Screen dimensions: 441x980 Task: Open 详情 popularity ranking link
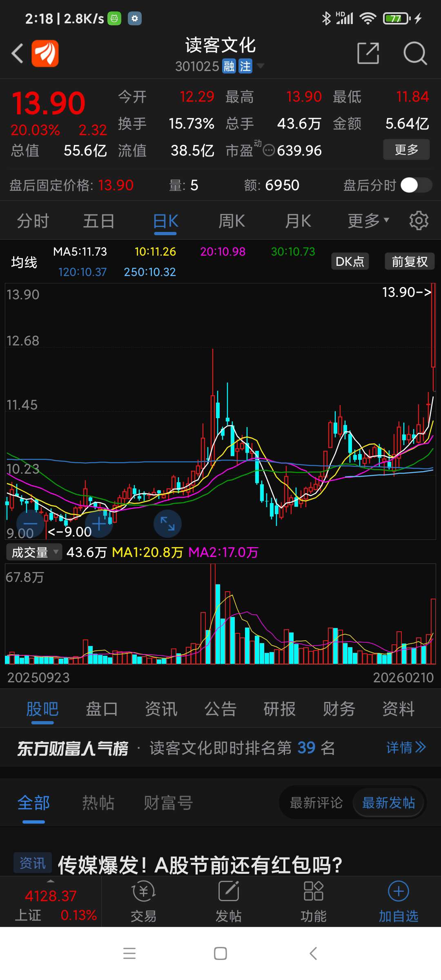(x=406, y=748)
